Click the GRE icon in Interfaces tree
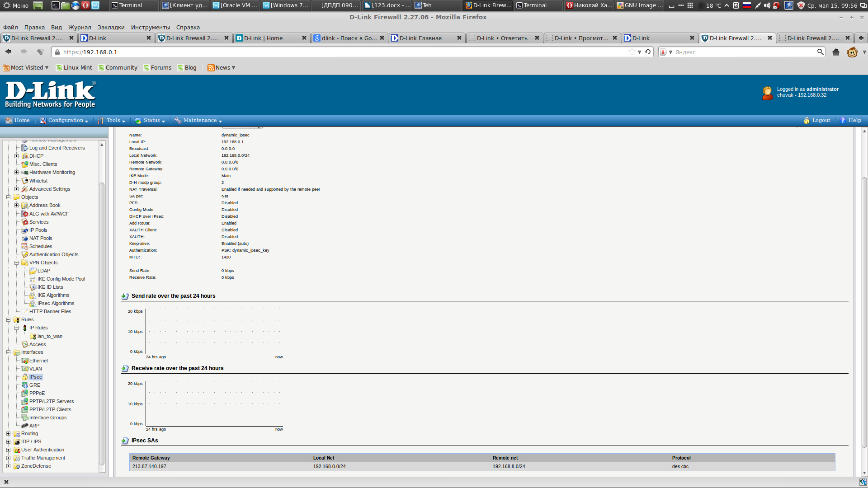This screenshot has width=868, height=488. 25,385
